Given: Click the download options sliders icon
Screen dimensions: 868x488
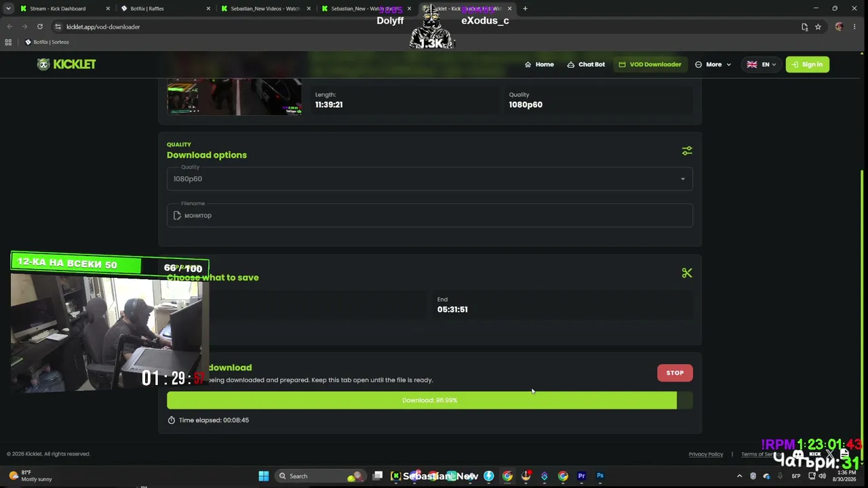Looking at the screenshot, I should click(x=687, y=150).
